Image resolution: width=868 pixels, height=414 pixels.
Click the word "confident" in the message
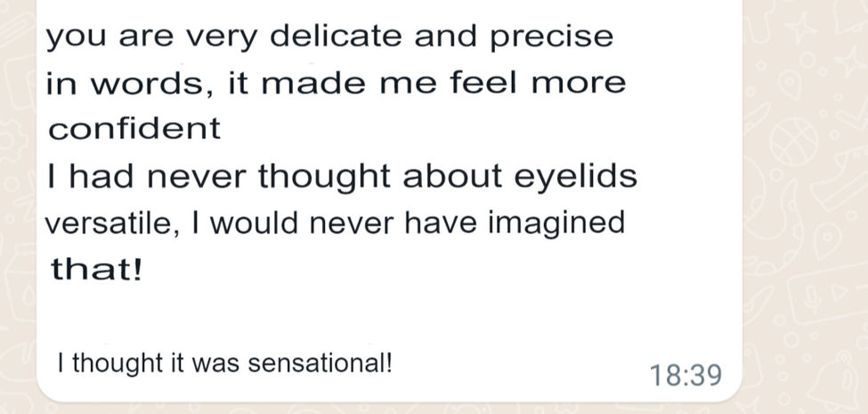click(134, 129)
